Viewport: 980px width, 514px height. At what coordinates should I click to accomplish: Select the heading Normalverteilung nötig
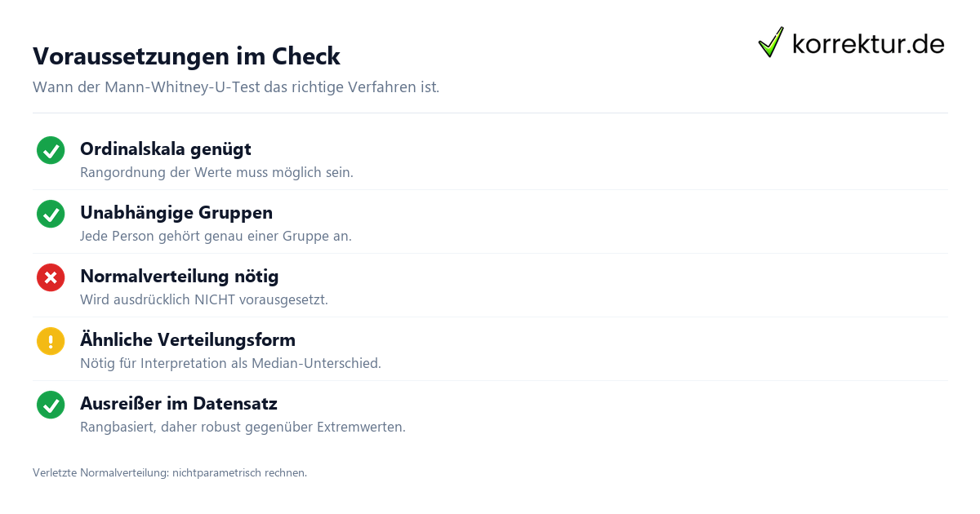click(x=180, y=277)
